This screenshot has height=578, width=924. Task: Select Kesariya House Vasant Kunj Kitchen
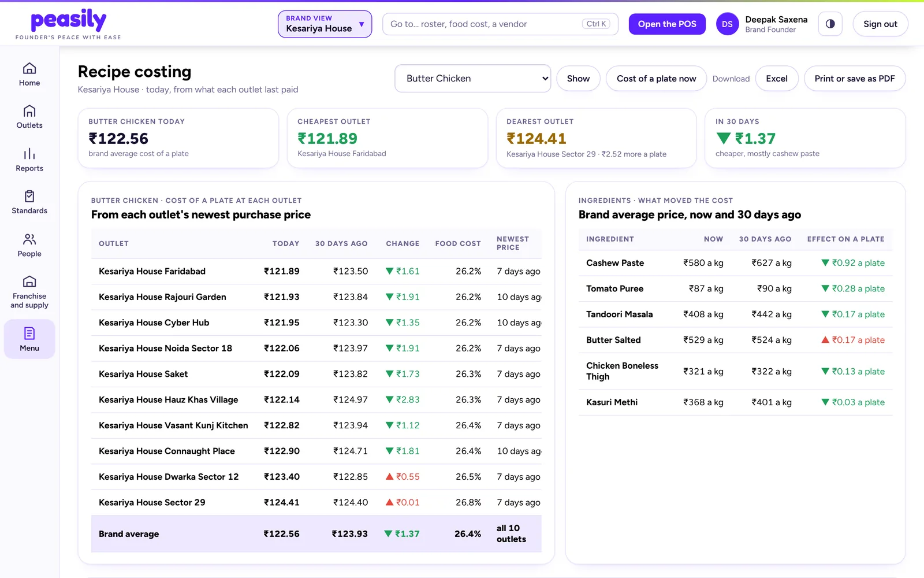click(x=173, y=425)
